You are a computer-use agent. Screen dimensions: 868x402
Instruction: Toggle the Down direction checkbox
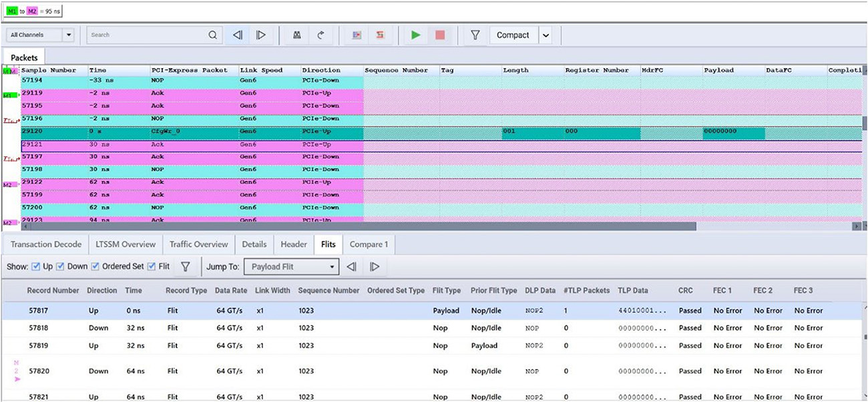pyautogui.click(x=61, y=267)
